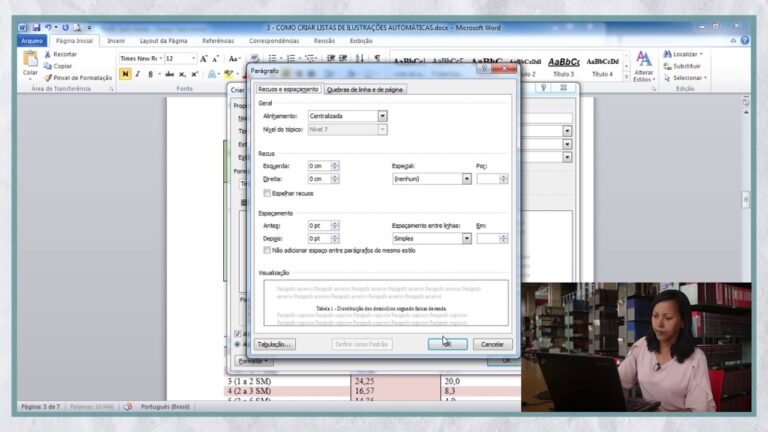This screenshot has width=768, height=432.
Task: Open Espaçamento entre linhas dropdown
Action: click(x=466, y=239)
